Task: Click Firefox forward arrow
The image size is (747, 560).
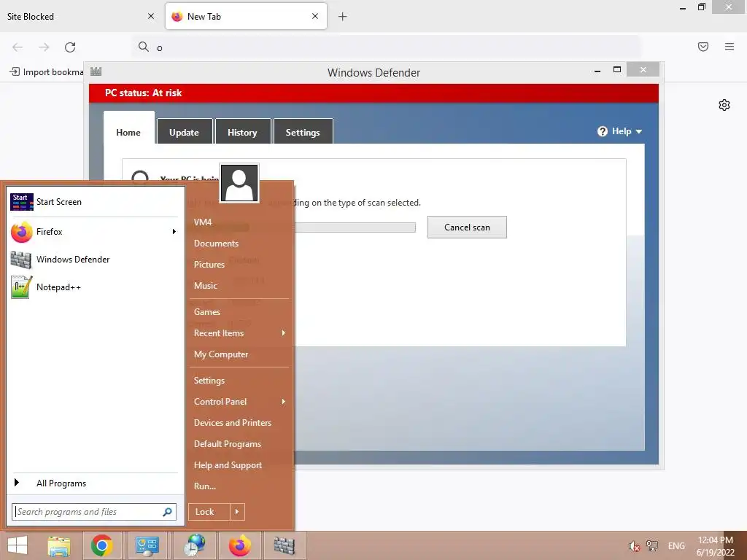Action: (x=44, y=47)
